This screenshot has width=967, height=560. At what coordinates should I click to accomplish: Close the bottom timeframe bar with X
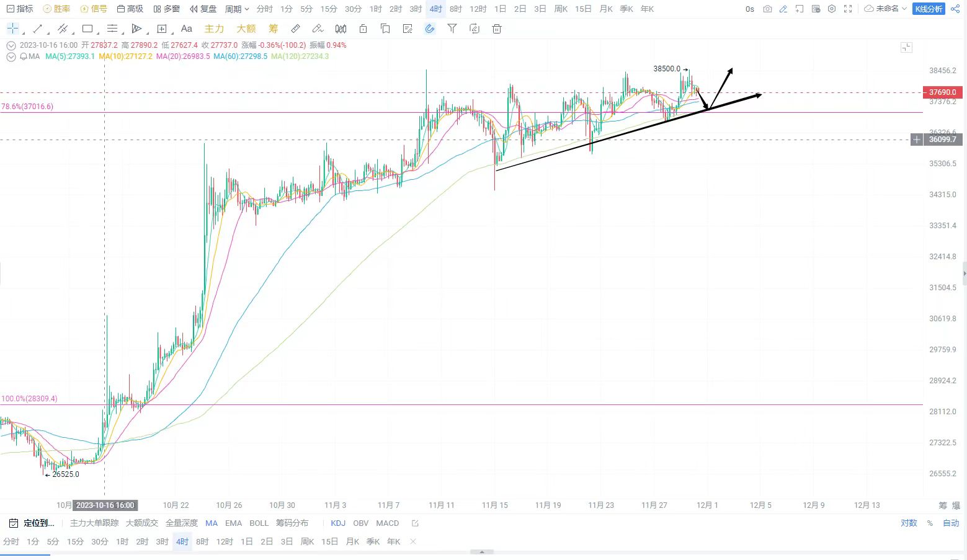(413, 541)
